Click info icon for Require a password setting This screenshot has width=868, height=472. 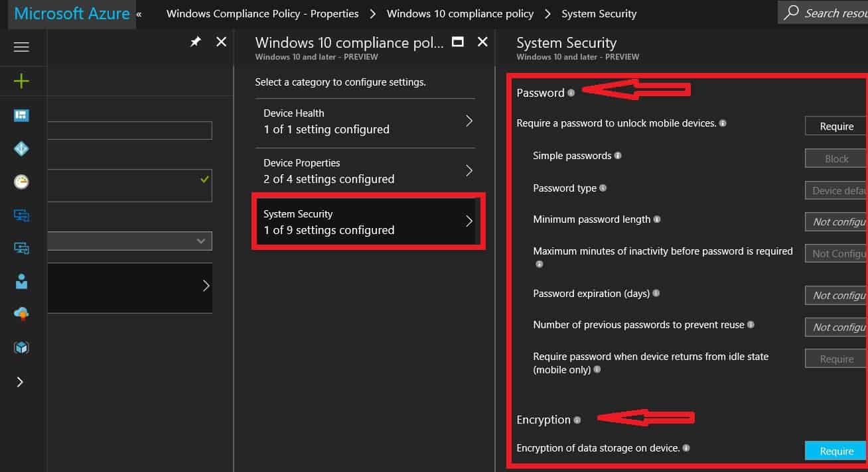723,123
